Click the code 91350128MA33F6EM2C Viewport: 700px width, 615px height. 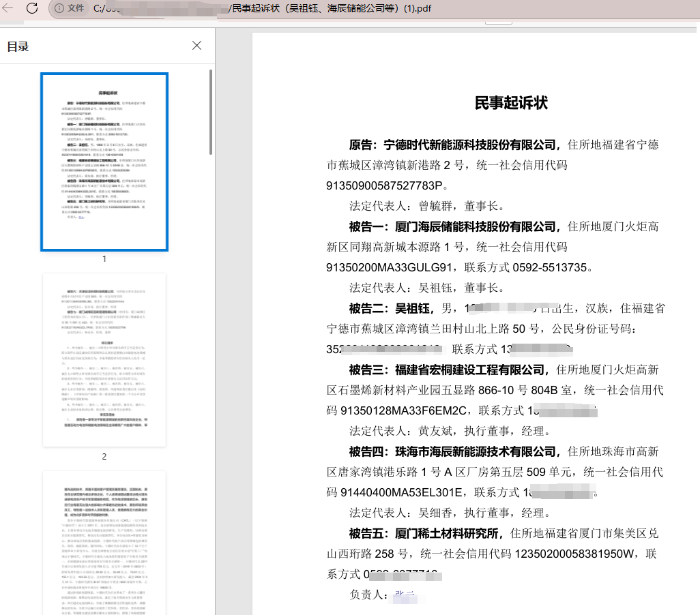point(403,410)
